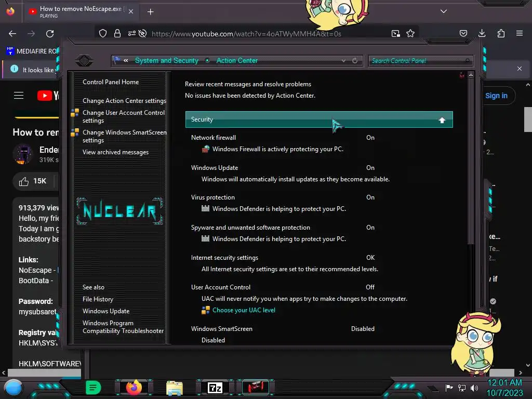Bookmark this page with the star icon

(410, 33)
